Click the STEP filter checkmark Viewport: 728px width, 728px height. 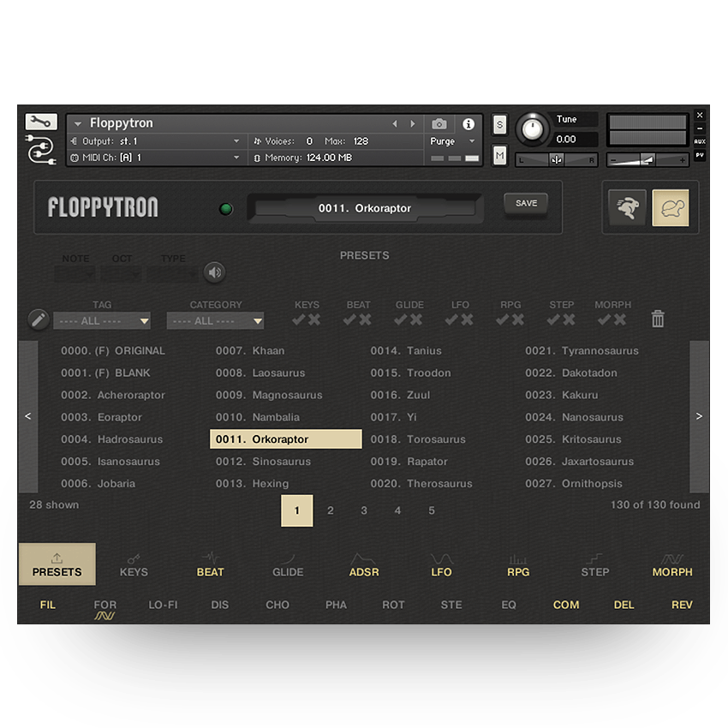553,319
